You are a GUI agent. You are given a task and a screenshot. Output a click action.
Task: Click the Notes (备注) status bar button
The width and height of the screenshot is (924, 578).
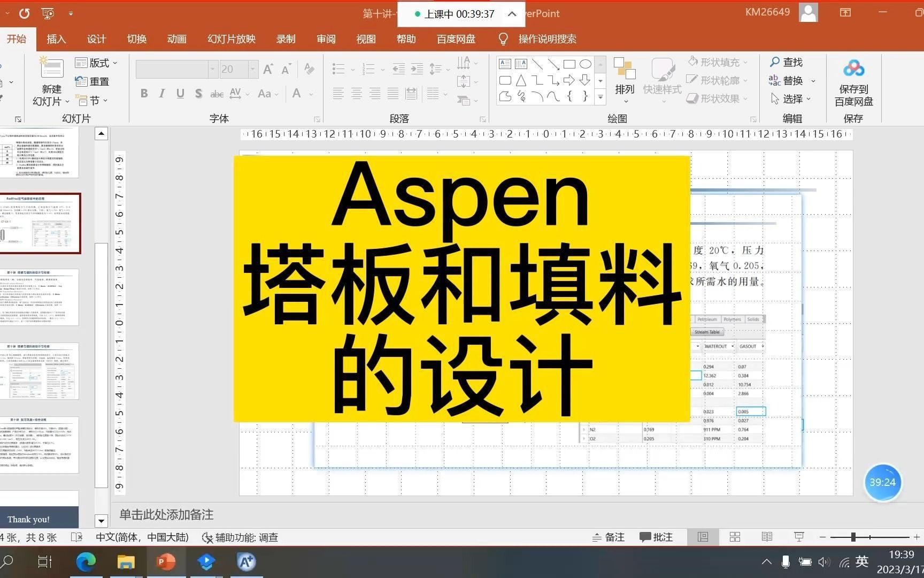tap(609, 537)
